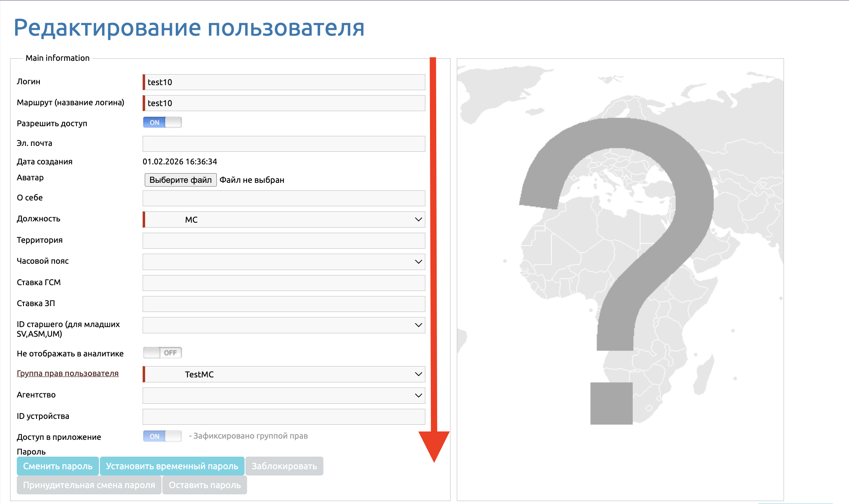Toggle the Разрешить доступ switch
This screenshot has width=849, height=504.
click(x=162, y=122)
